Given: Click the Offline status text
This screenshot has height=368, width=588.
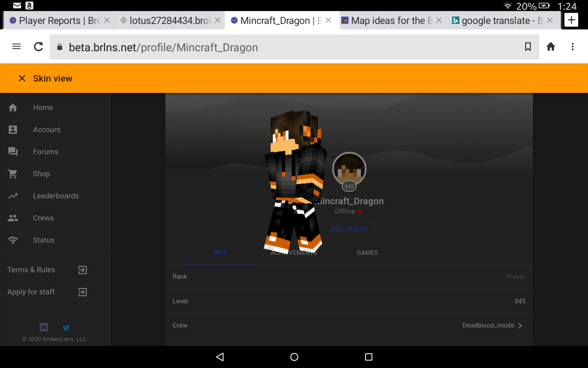Looking at the screenshot, I should click(x=345, y=211).
